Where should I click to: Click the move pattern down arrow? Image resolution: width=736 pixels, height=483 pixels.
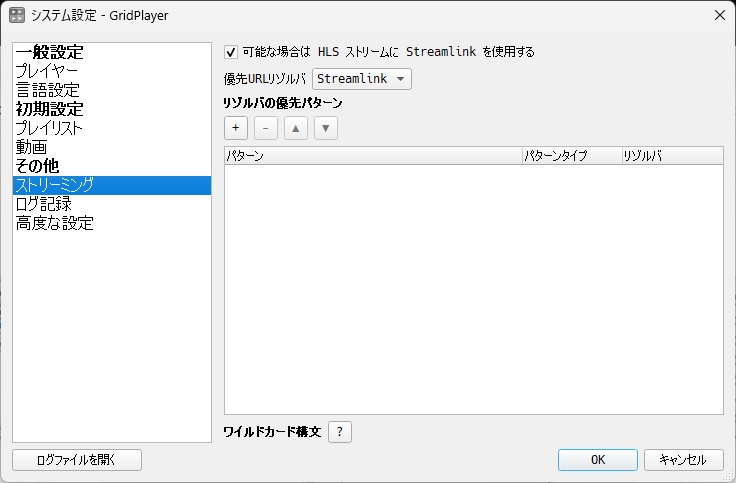pos(326,128)
